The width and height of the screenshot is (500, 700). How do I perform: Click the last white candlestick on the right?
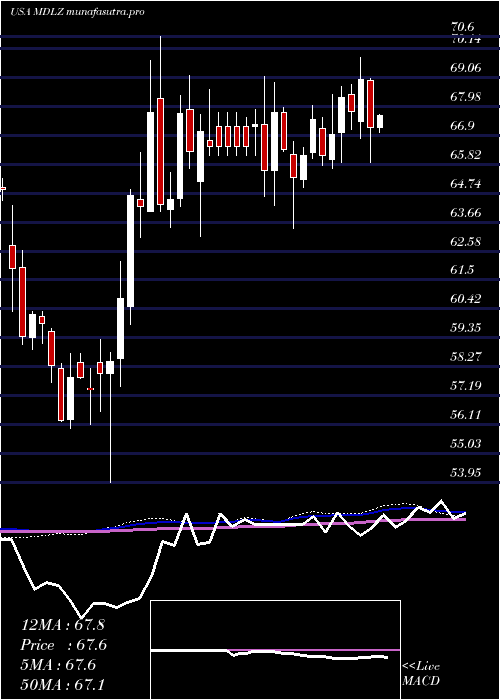[380, 124]
